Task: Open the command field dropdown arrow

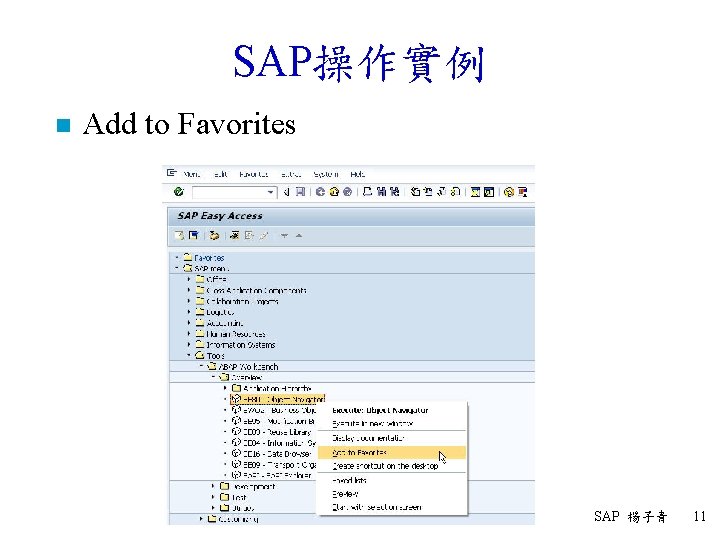Action: 271,192
